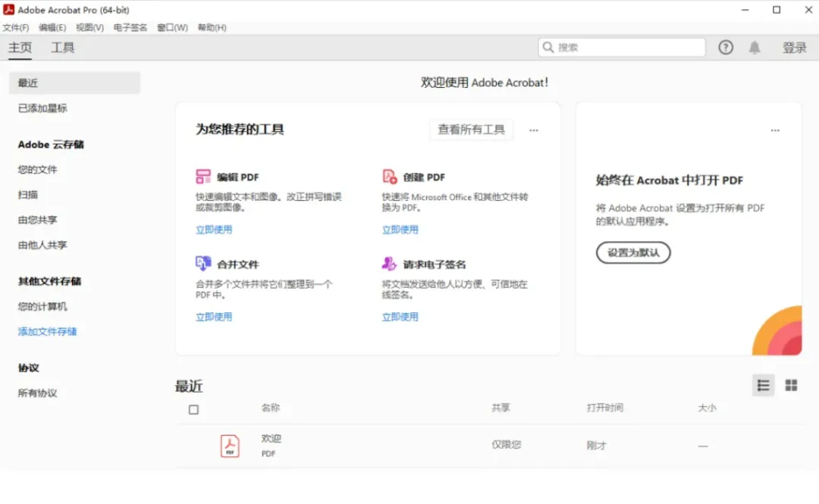This screenshot has height=504, width=819.
Task: Open the help question mark icon
Action: (x=726, y=48)
